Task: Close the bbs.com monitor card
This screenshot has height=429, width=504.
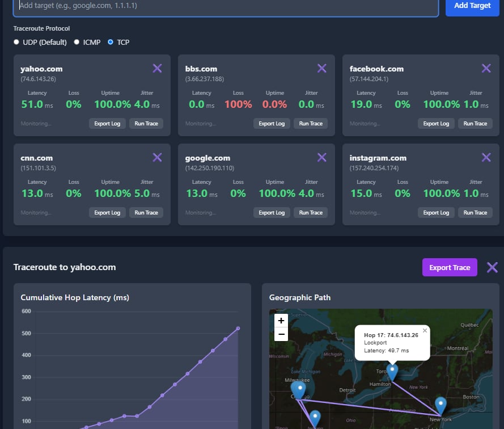Action: pyautogui.click(x=321, y=68)
